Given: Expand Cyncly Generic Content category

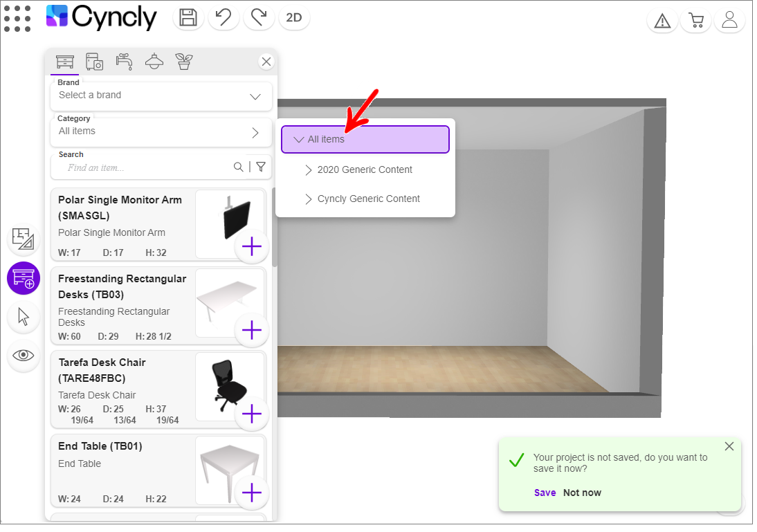Looking at the screenshot, I should (x=309, y=199).
